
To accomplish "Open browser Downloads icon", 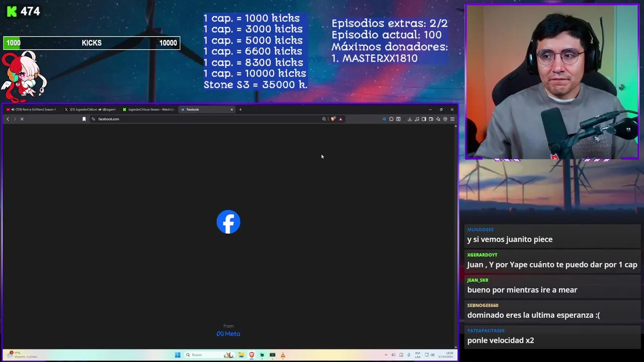I will click(x=410, y=119).
